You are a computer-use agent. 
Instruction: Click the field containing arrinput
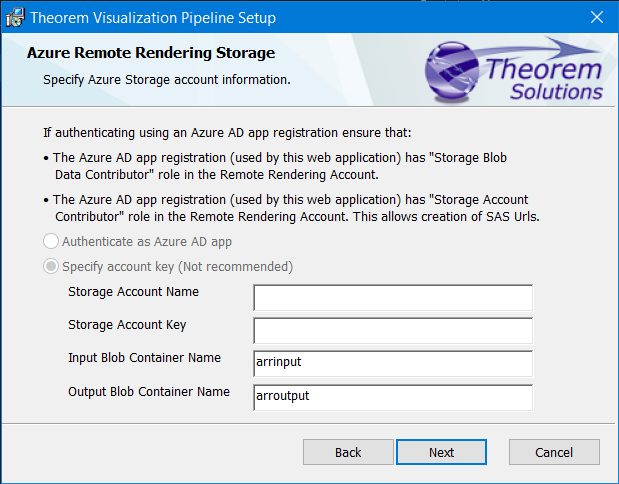click(393, 363)
